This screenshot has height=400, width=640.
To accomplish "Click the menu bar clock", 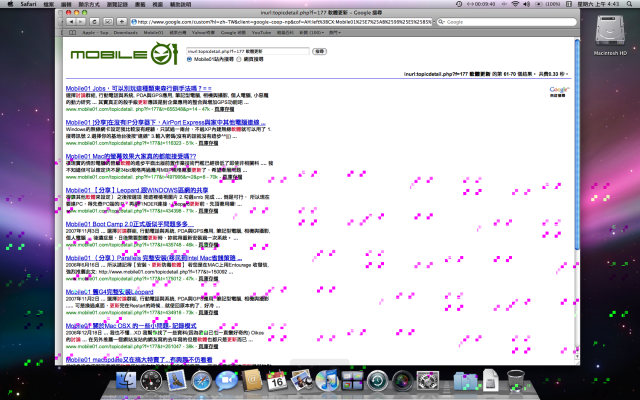I will pos(598,4).
